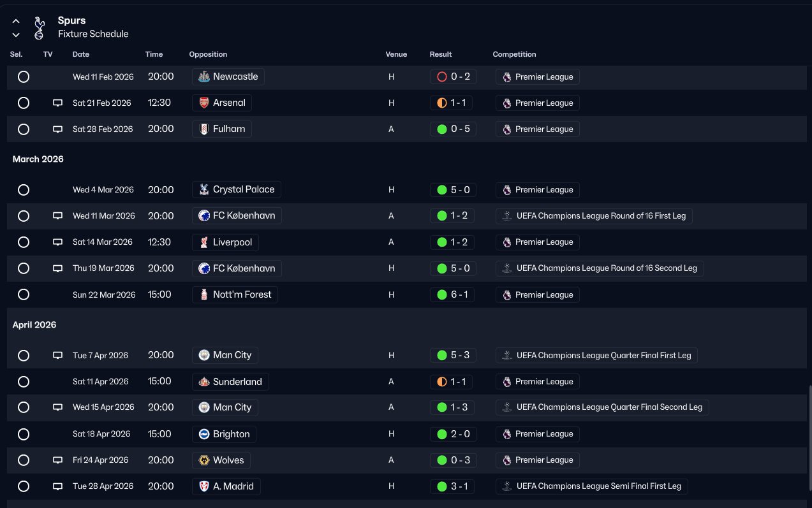Click the TV icon on the Liverpool row
The width and height of the screenshot is (812, 508).
tap(57, 242)
